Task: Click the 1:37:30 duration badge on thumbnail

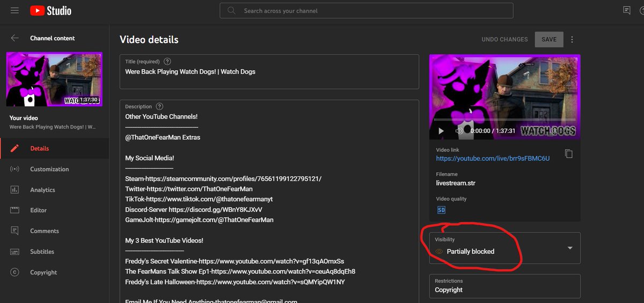Action: pyautogui.click(x=88, y=100)
